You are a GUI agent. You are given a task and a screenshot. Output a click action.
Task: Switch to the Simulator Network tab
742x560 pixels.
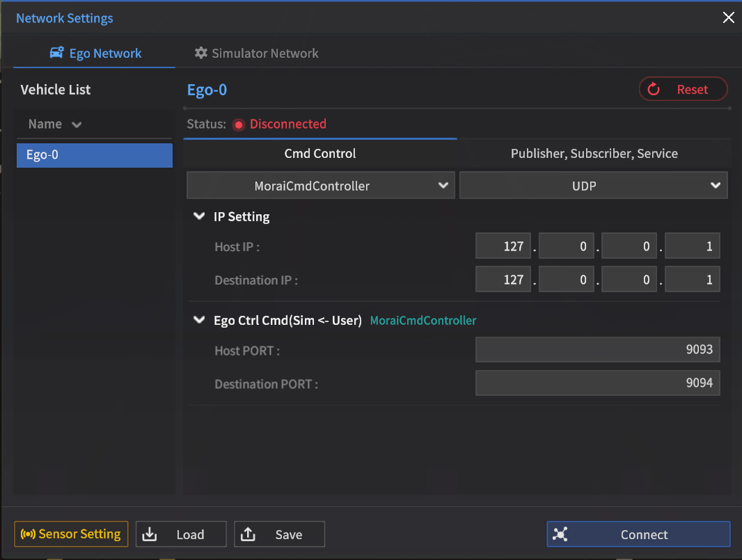[x=257, y=54]
